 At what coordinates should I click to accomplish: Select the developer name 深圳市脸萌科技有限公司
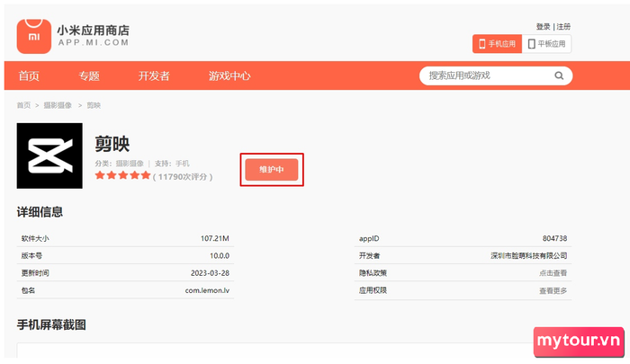coord(529,255)
